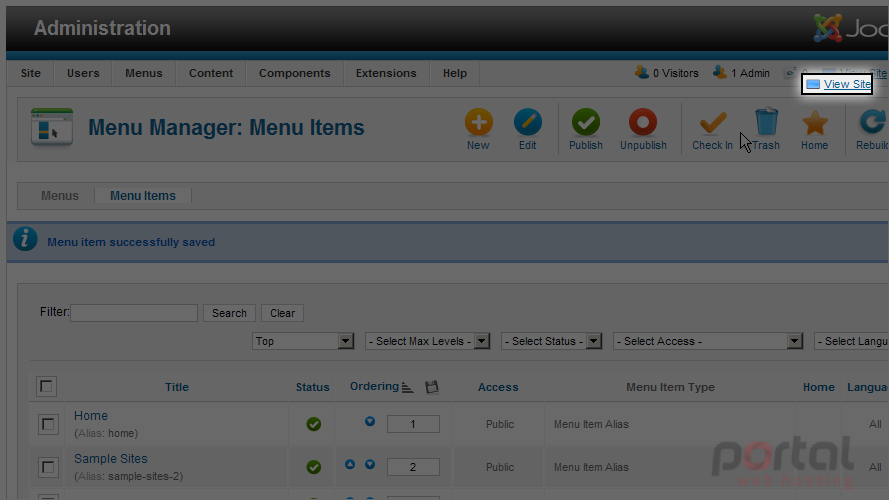
Task: Toggle published status of Sample Sites item
Action: [x=314, y=467]
